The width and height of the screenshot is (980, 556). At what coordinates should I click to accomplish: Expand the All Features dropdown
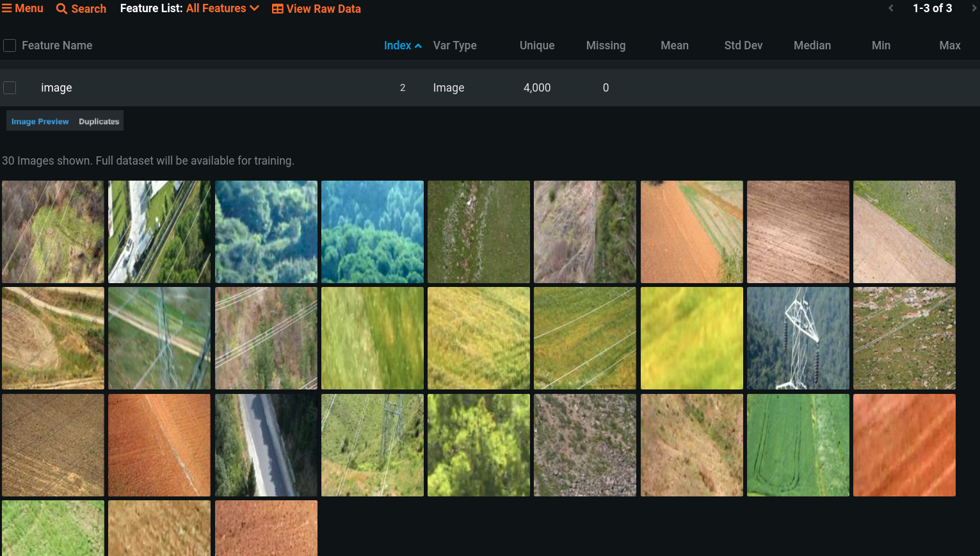pos(254,8)
